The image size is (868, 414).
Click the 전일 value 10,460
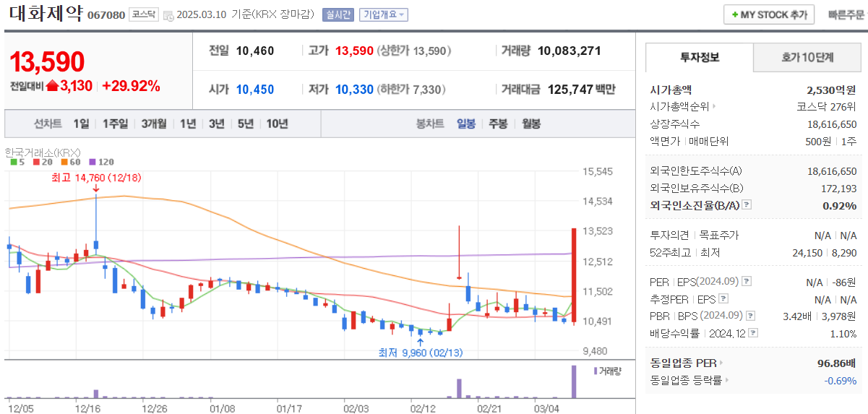(x=255, y=51)
